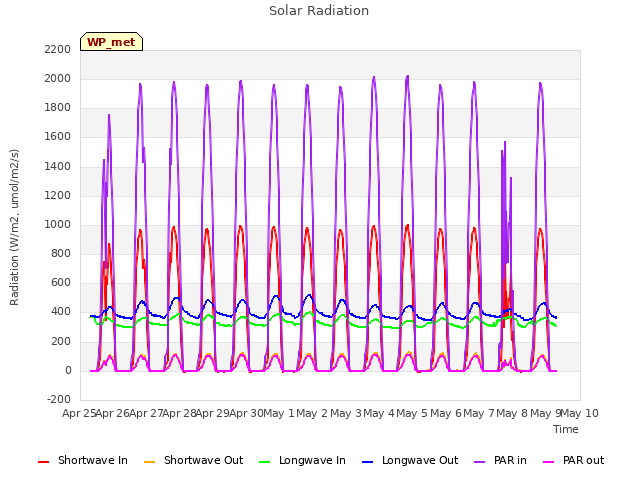Click the May 5 x-axis date label

click(x=412, y=413)
